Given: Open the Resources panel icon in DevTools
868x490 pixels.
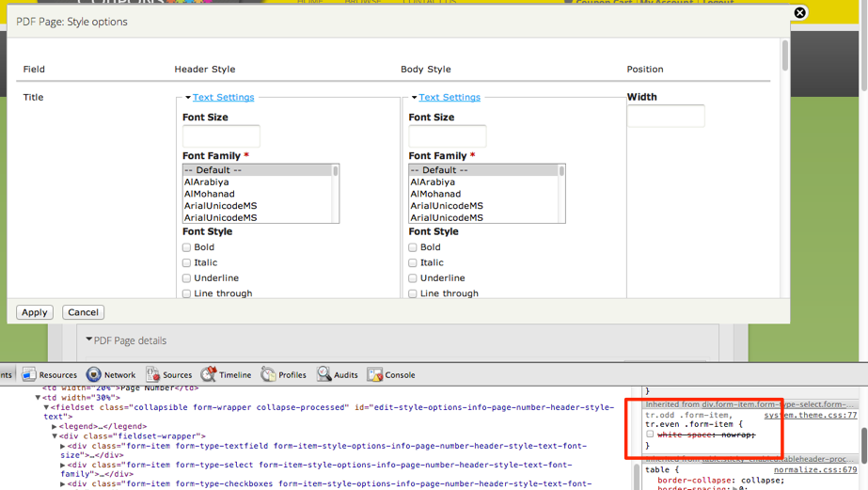Looking at the screenshot, I should tap(29, 374).
